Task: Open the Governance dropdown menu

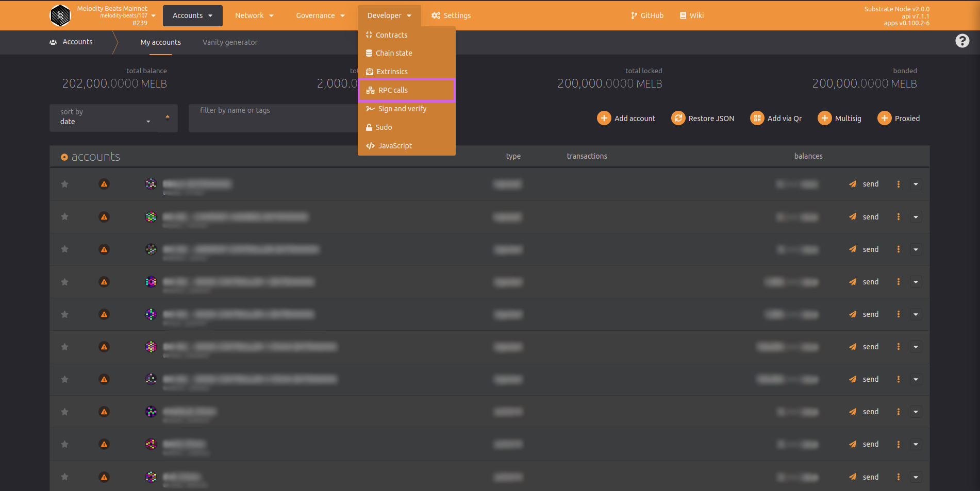Action: (320, 15)
